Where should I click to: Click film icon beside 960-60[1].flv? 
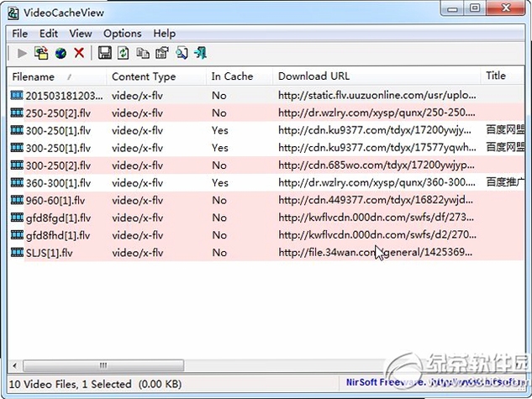click(x=17, y=200)
